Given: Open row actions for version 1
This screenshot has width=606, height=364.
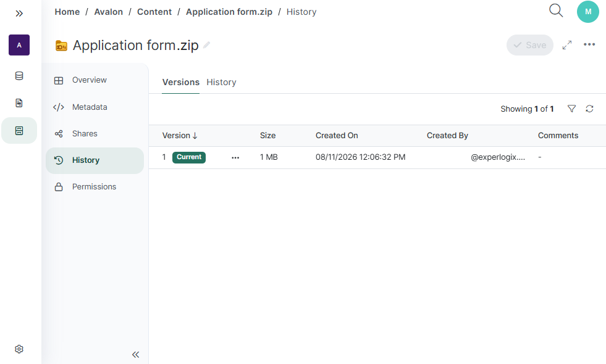Looking at the screenshot, I should point(235,157).
